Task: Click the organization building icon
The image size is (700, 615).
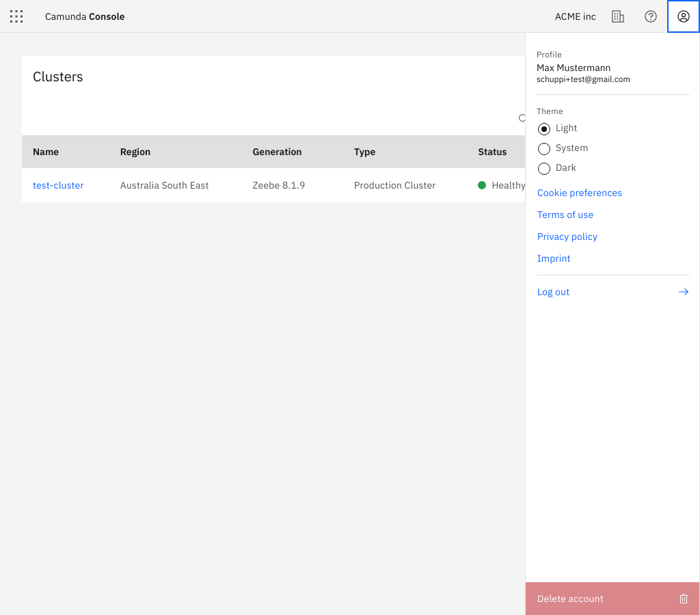Action: pyautogui.click(x=618, y=16)
